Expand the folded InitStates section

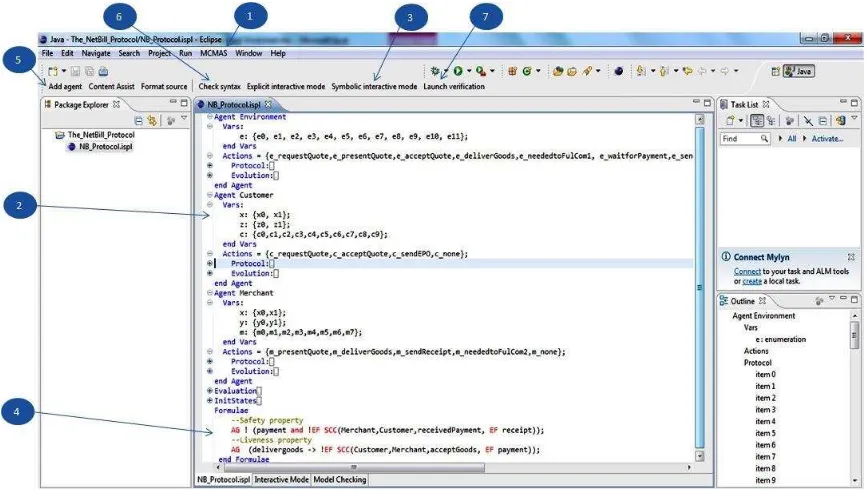(x=210, y=401)
